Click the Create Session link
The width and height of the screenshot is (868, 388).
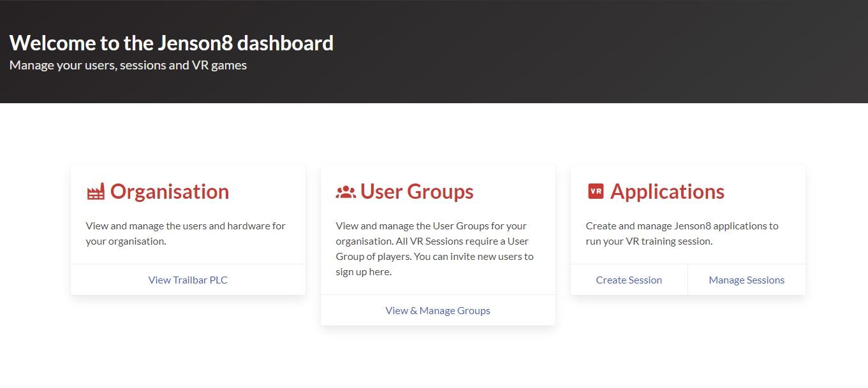(x=629, y=280)
